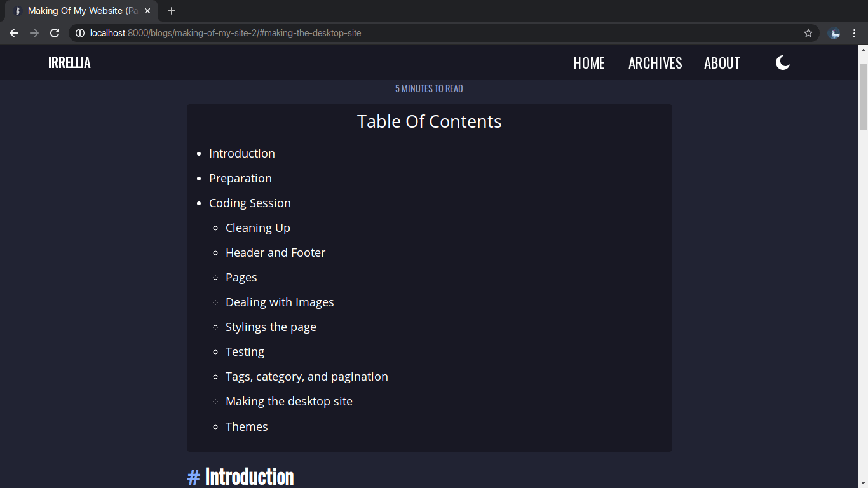Jump to the Introduction section
868x488 pixels.
(x=241, y=153)
